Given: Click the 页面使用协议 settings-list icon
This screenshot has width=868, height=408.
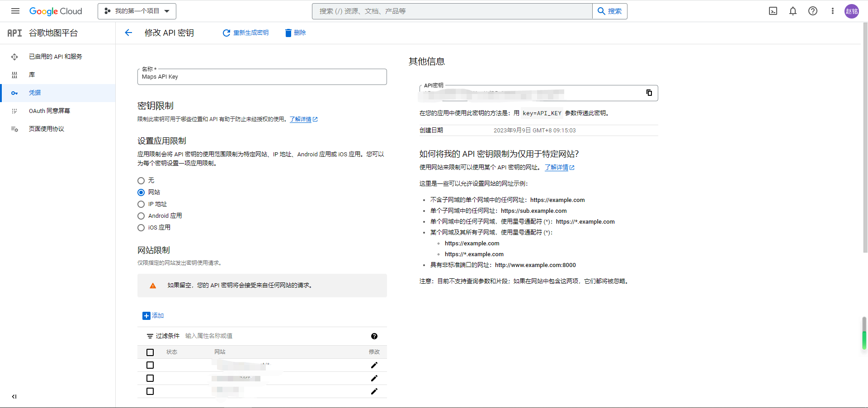Looking at the screenshot, I should 14,129.
